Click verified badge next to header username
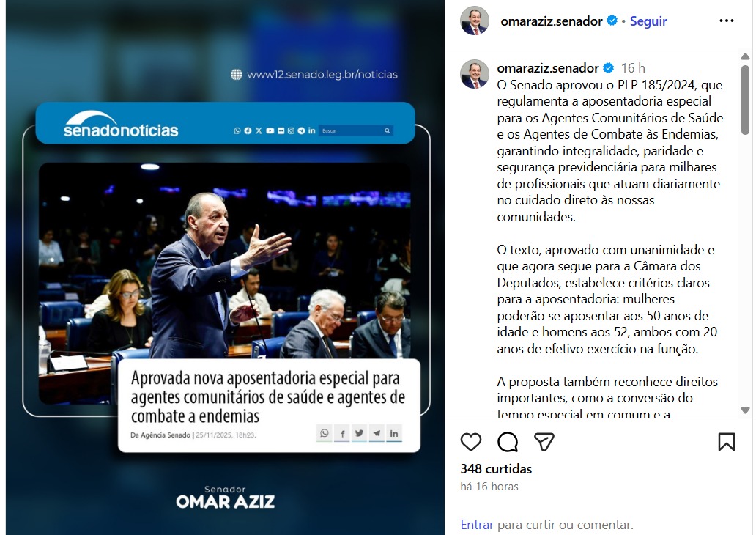This screenshot has width=756, height=535. coord(612,21)
